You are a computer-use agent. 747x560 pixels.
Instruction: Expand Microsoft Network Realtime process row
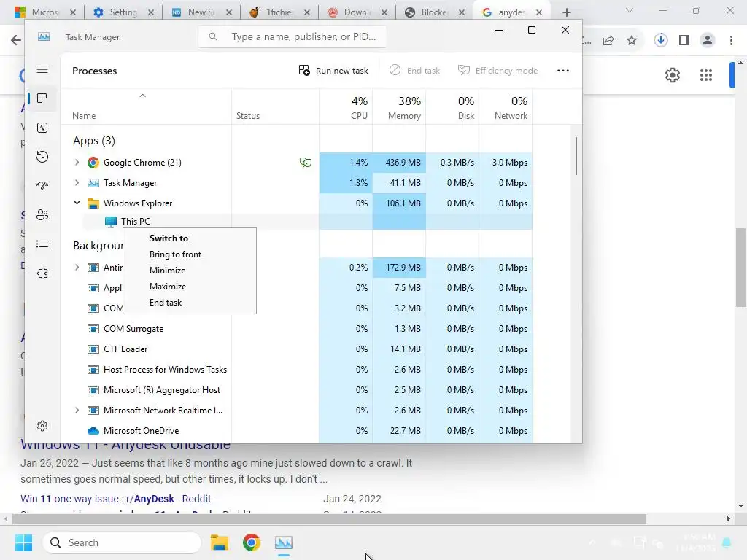click(x=77, y=410)
